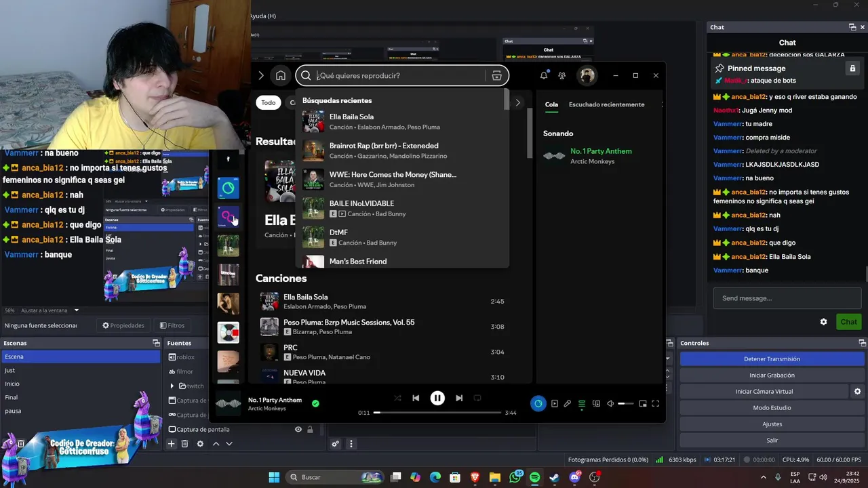Click Iniciar Cámara Virtual
Image resolution: width=868 pixels, height=488 pixels.
pyautogui.click(x=764, y=392)
